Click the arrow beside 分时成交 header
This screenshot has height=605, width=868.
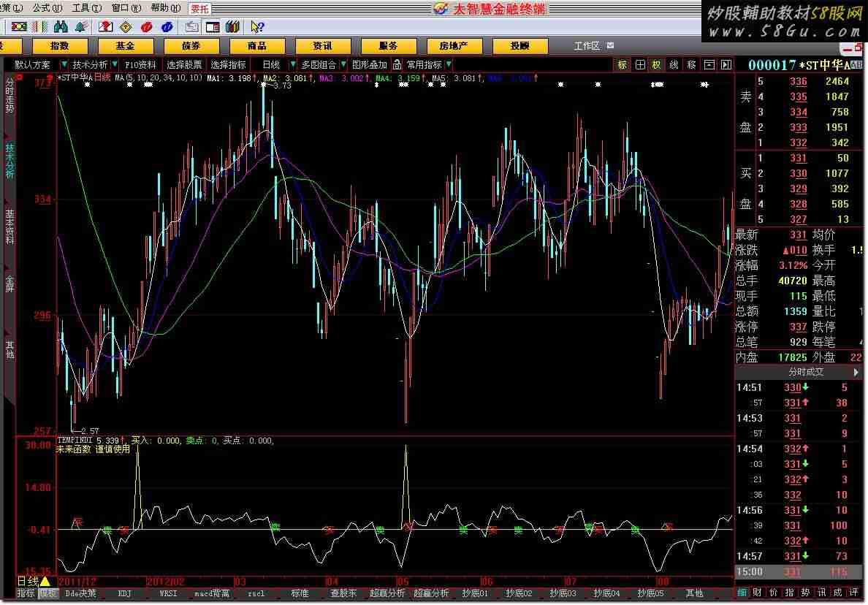(x=856, y=372)
